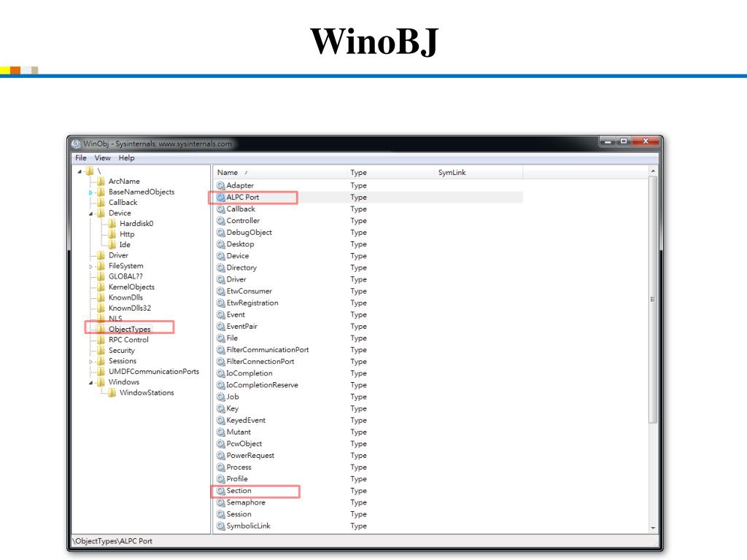Click the Security folder icon
Screen dimensions: 747x560
tap(101, 351)
